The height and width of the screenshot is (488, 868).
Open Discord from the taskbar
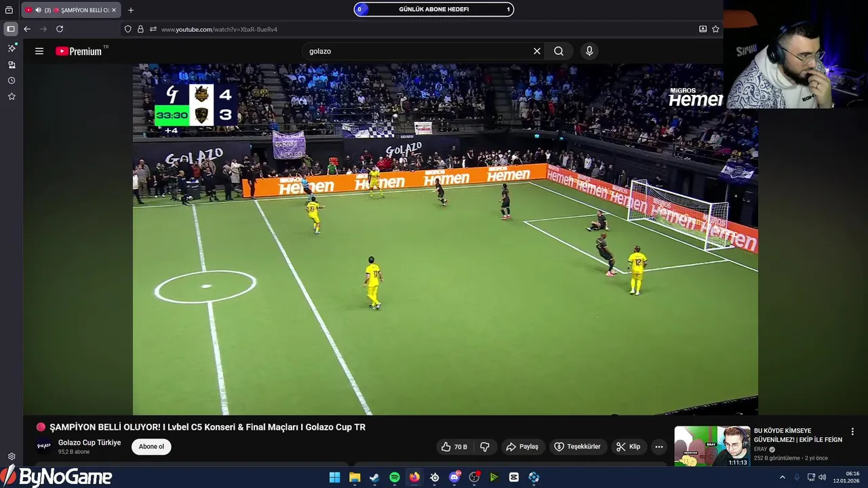pyautogui.click(x=454, y=477)
